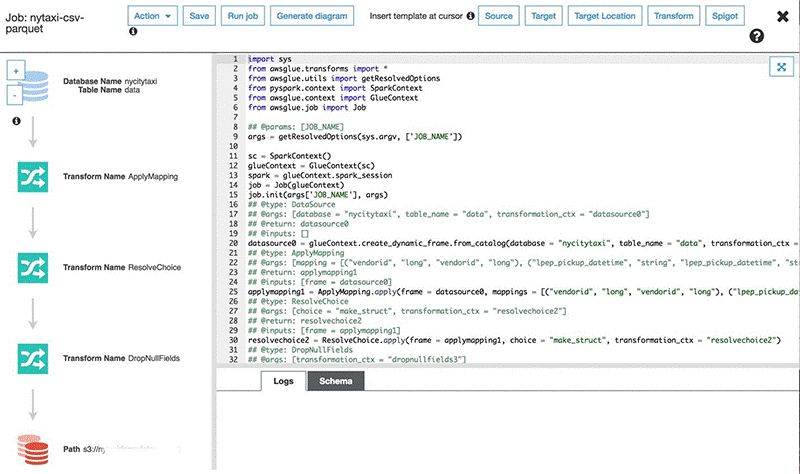Click the 'Table Name data' label

coord(109,90)
